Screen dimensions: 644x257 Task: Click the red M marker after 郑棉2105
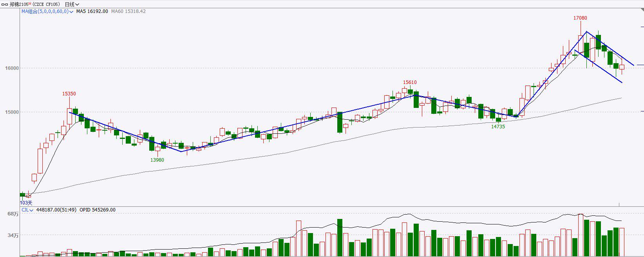pyautogui.click(x=30, y=4)
